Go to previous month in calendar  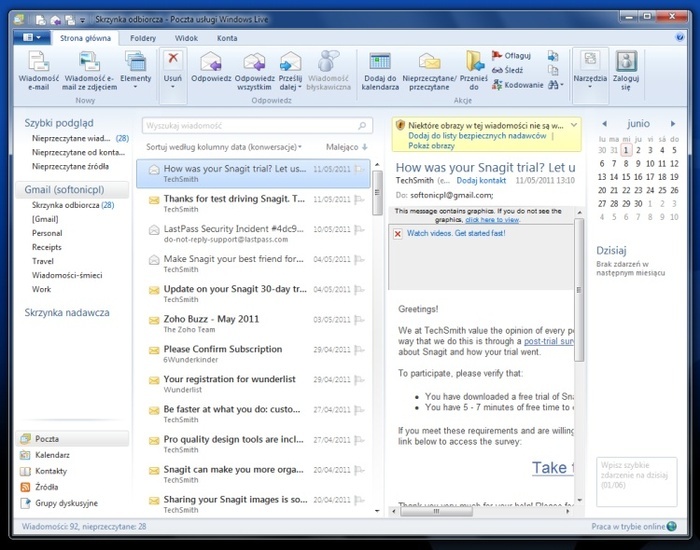pyautogui.click(x=604, y=124)
